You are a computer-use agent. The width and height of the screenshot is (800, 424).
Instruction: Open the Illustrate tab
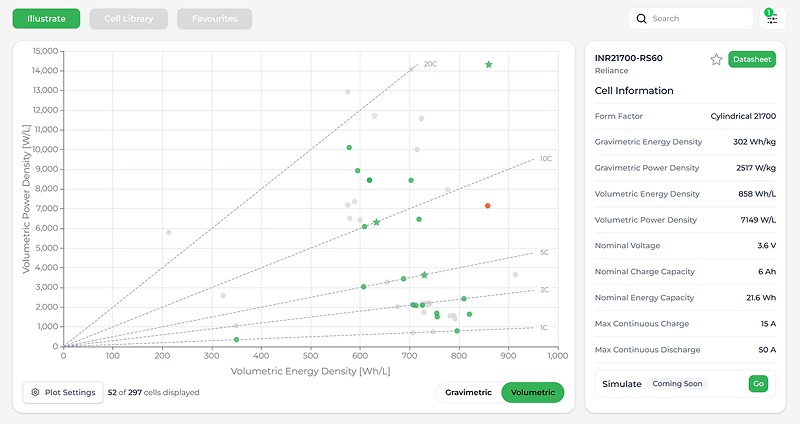click(x=46, y=19)
